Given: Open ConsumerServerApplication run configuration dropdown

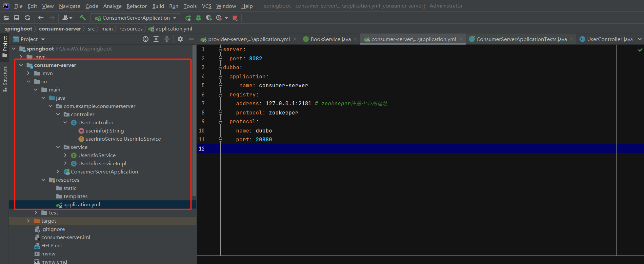Looking at the screenshot, I should click(x=136, y=18).
